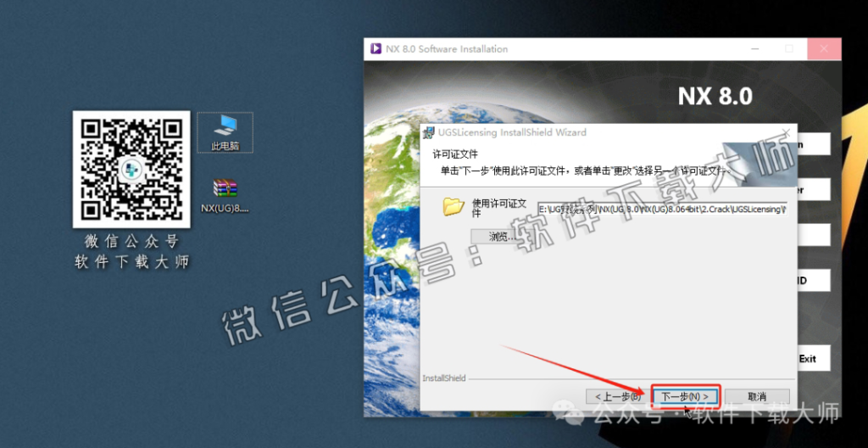Click the 浏览 browse button
The height and width of the screenshot is (448, 868).
click(x=502, y=237)
